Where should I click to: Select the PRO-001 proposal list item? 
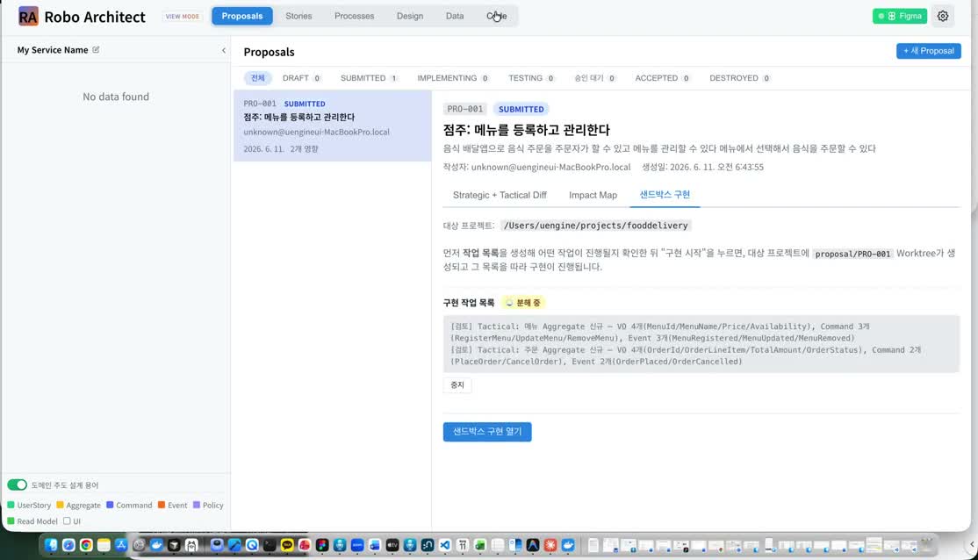pyautogui.click(x=333, y=126)
